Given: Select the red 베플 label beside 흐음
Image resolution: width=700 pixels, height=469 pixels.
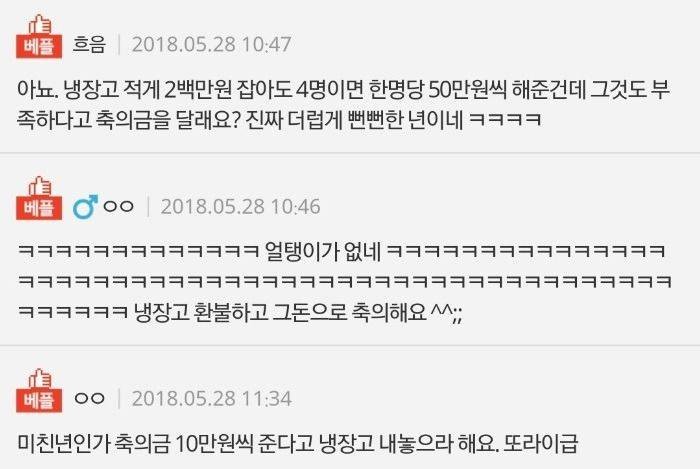Looking at the screenshot, I should click(x=39, y=46).
